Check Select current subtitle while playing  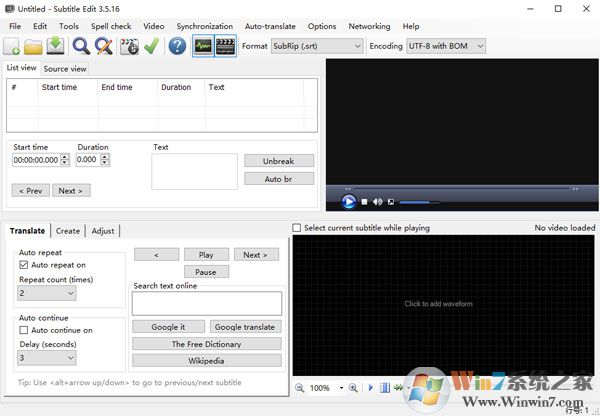[297, 228]
